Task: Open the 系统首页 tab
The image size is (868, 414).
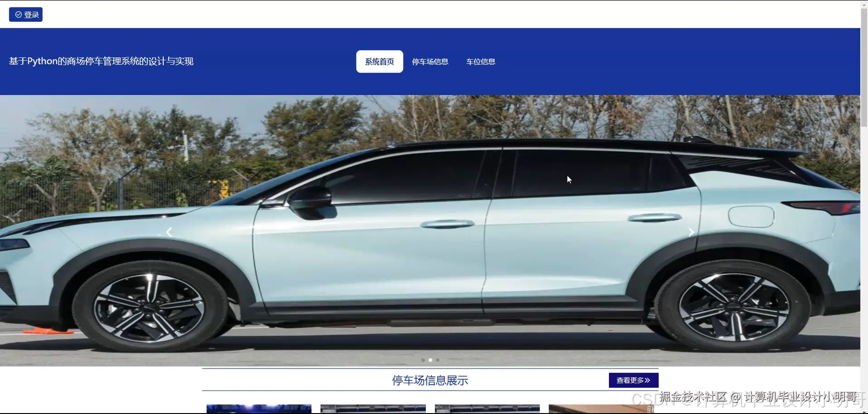Action: [380, 61]
